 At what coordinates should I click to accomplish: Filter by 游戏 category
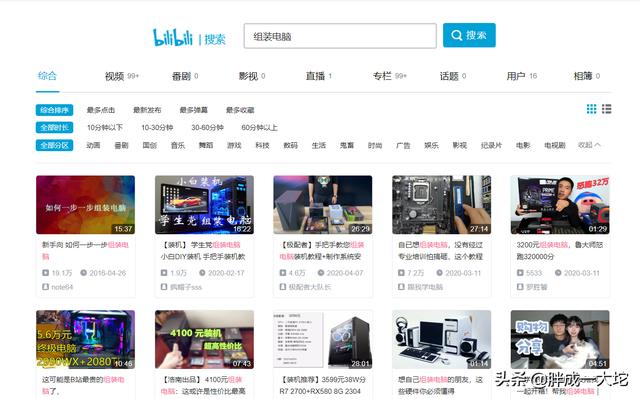click(x=234, y=145)
